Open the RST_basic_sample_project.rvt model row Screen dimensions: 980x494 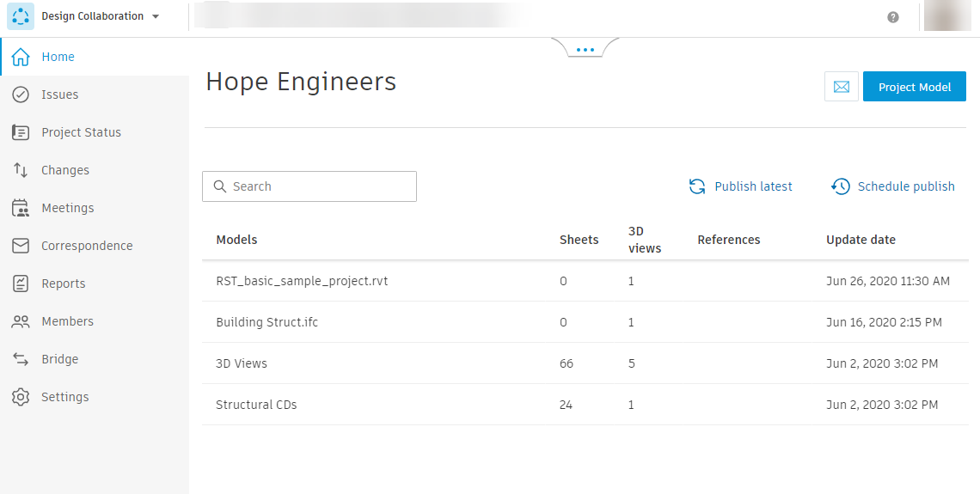[x=302, y=281]
